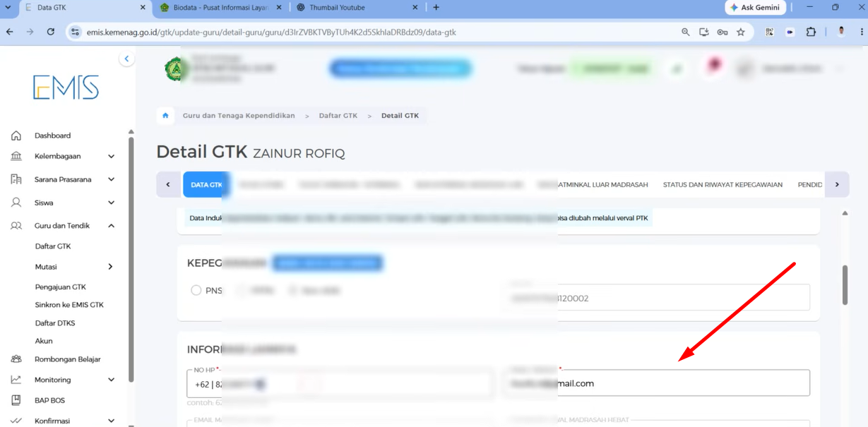
Task: Collapse the EMIS sidebar with chevron button
Action: point(126,59)
